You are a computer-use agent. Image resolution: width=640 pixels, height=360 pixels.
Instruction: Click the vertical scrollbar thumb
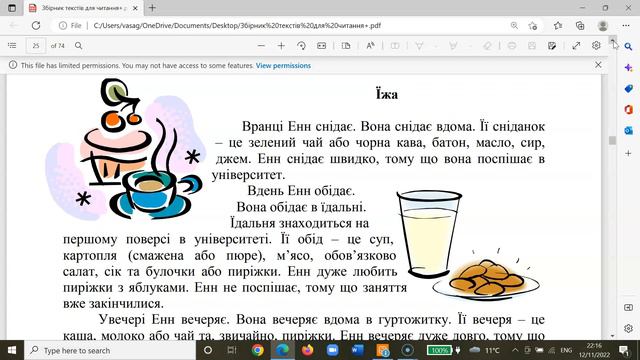tap(612, 140)
